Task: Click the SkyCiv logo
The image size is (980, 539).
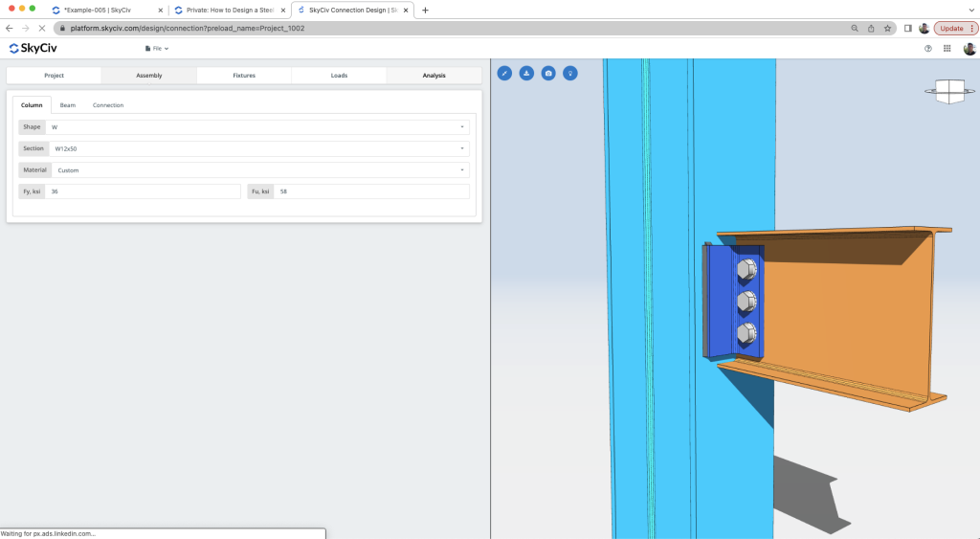Action: point(33,48)
